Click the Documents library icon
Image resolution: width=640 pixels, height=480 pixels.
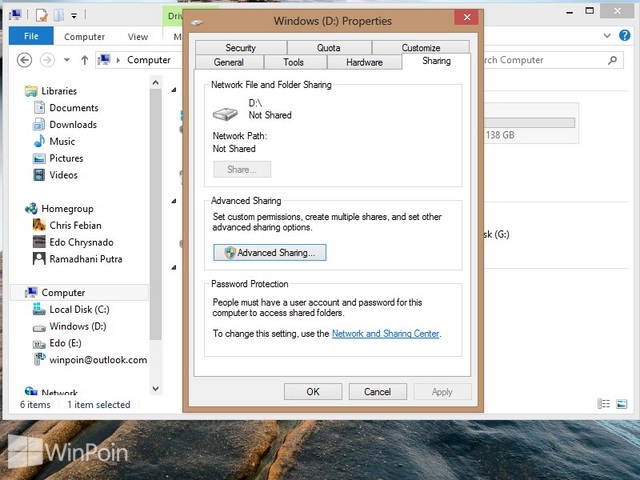pyautogui.click(x=39, y=108)
